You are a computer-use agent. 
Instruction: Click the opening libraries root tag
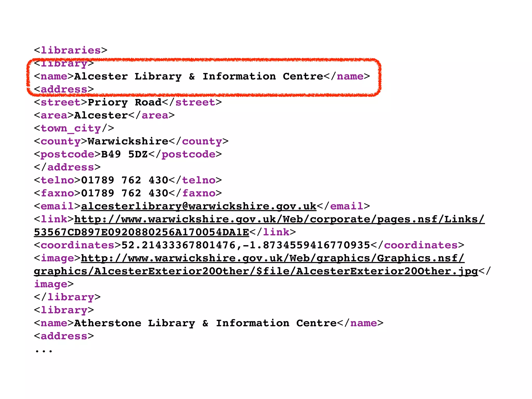(x=71, y=50)
